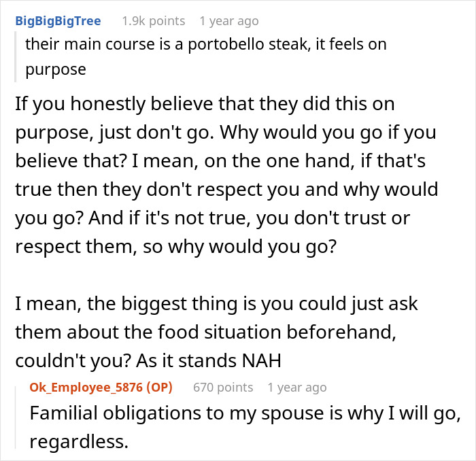Click the reply line starting 'Familial obligations'
476x461 pixels.
245,413
